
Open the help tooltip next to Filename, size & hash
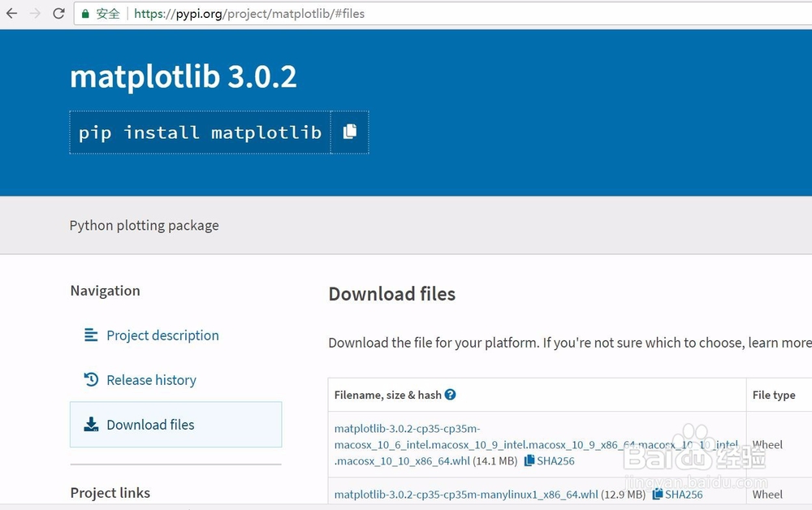click(452, 395)
